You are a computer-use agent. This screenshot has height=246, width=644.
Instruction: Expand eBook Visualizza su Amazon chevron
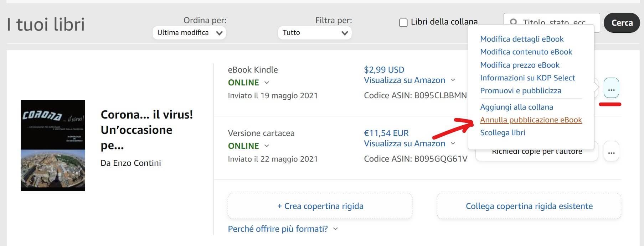[x=453, y=80]
